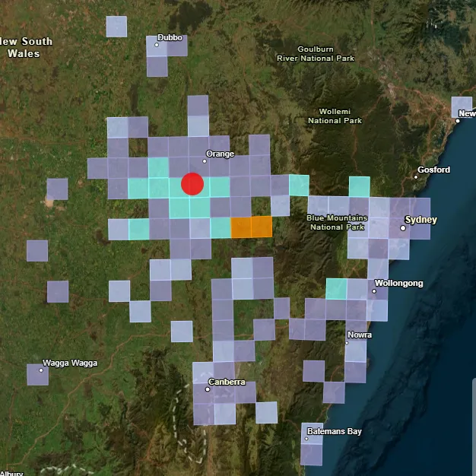476x476 pixels.
Task: Click the teal intensity cell left of Wollongong
Action: point(336,289)
